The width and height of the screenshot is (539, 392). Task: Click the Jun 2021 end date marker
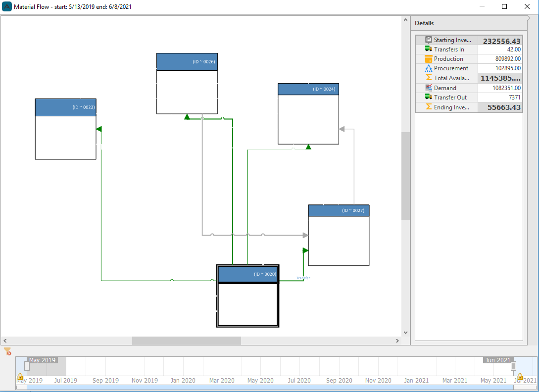click(x=498, y=360)
